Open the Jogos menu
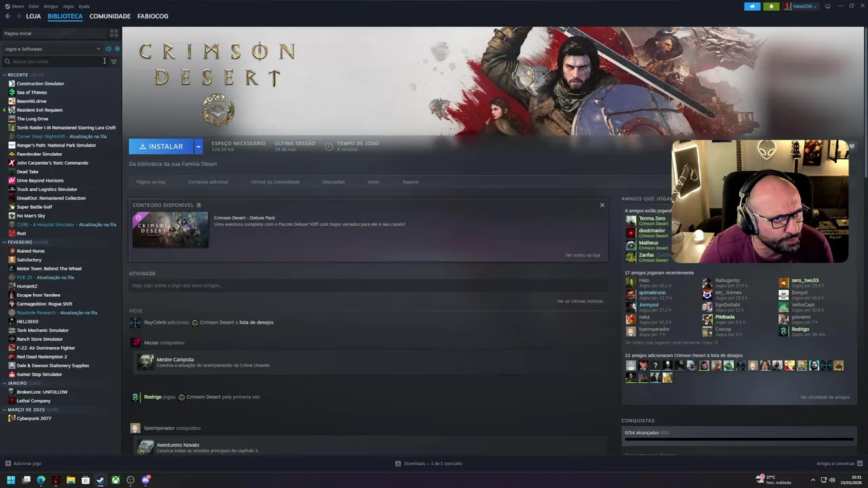 tap(68, 6)
